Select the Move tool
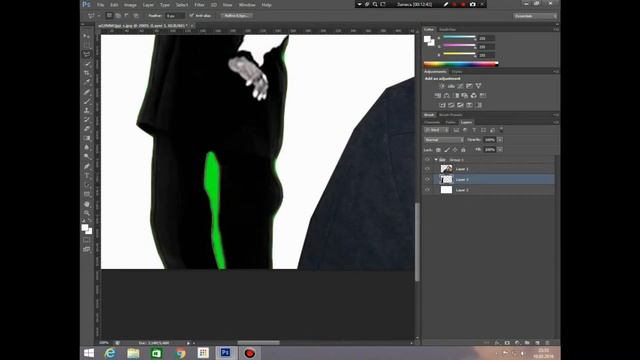 [87, 36]
